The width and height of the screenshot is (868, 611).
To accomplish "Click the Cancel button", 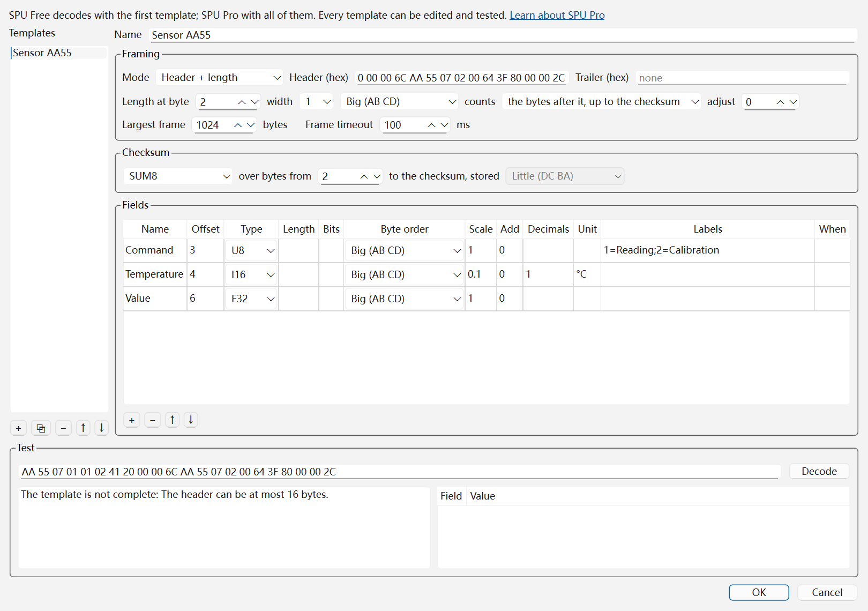I will pyautogui.click(x=827, y=592).
